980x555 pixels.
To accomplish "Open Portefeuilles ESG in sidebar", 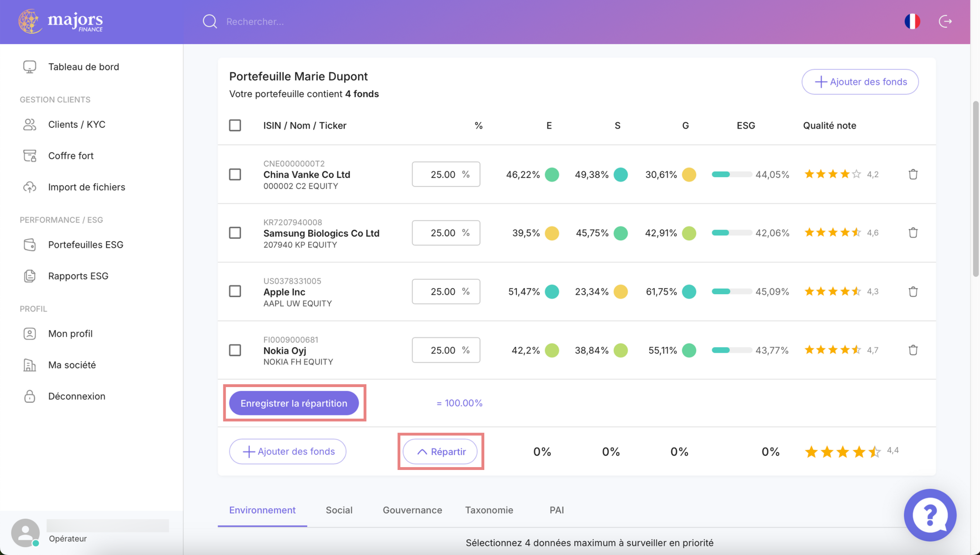I will point(85,245).
